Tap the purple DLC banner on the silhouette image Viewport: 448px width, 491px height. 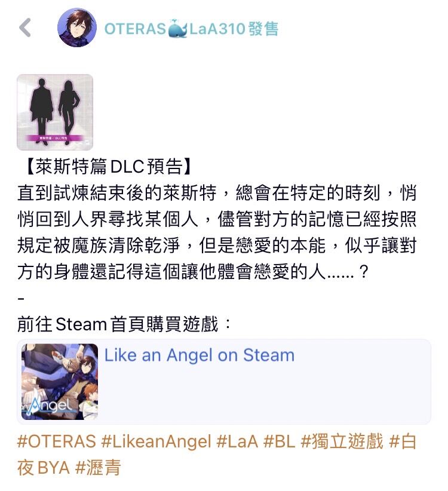click(55, 138)
